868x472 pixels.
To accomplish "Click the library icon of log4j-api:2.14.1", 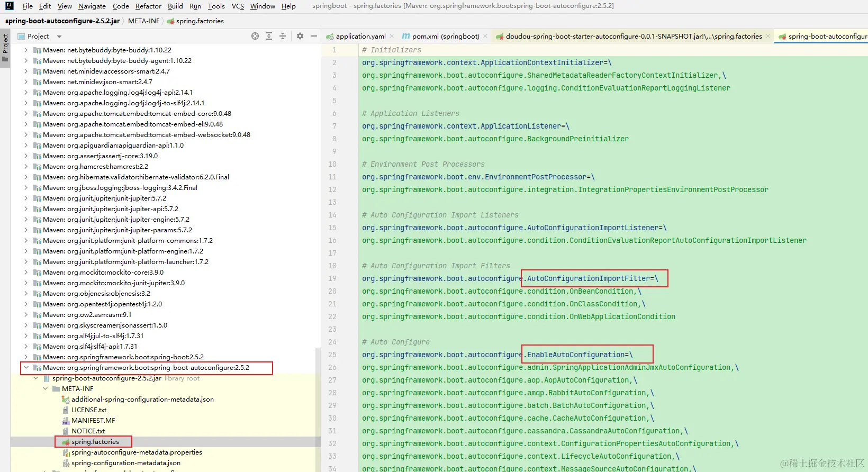I will coord(37,93).
